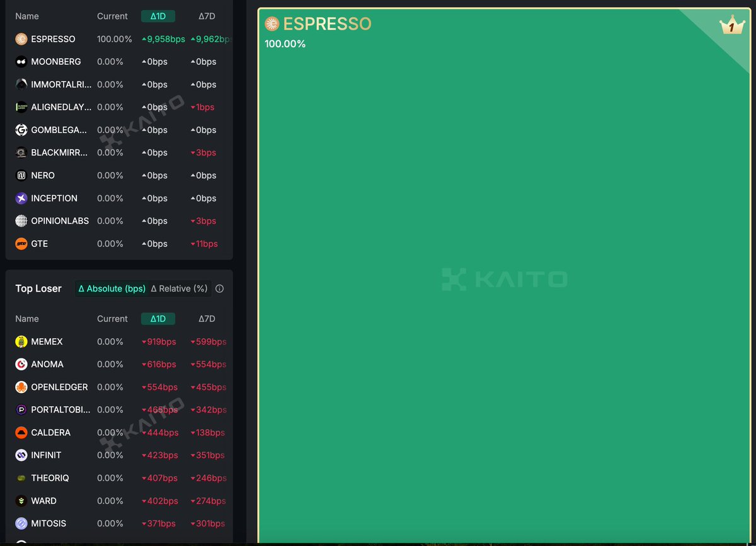Click GTE's 11bps seven-day loss
The width and height of the screenshot is (756, 546).
(x=203, y=244)
